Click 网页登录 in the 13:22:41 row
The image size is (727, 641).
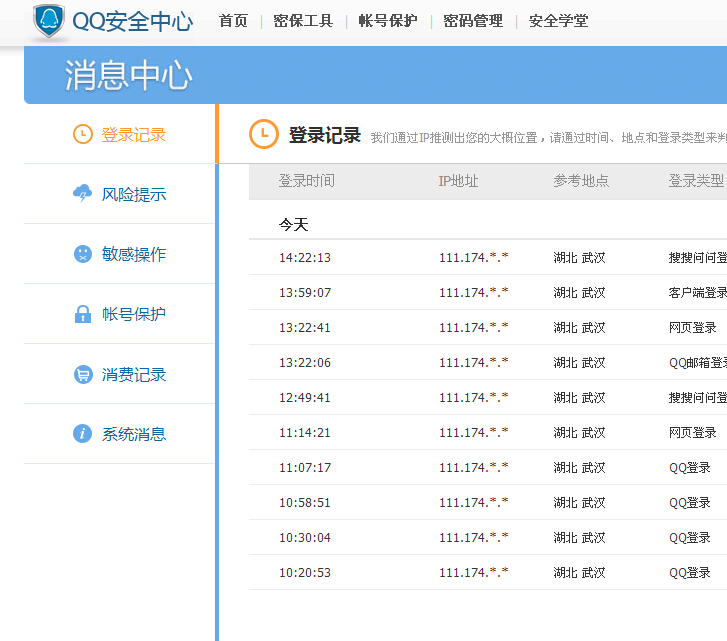(x=692, y=328)
